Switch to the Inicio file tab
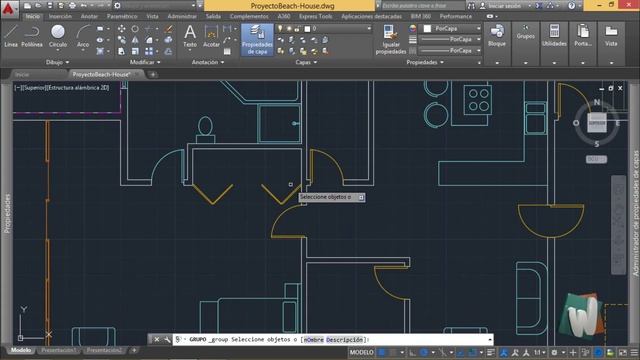Screen dimensions: 640x360 coord(22,75)
